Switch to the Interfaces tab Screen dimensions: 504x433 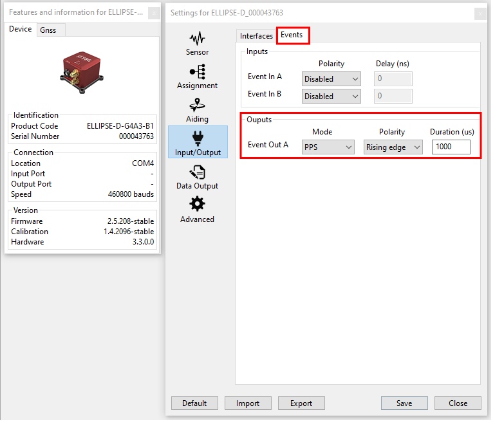coord(256,36)
